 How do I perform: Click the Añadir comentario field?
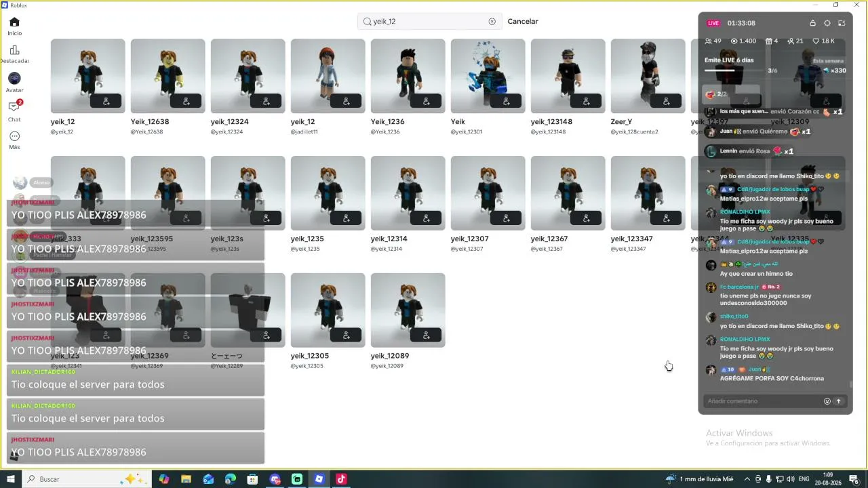click(761, 401)
